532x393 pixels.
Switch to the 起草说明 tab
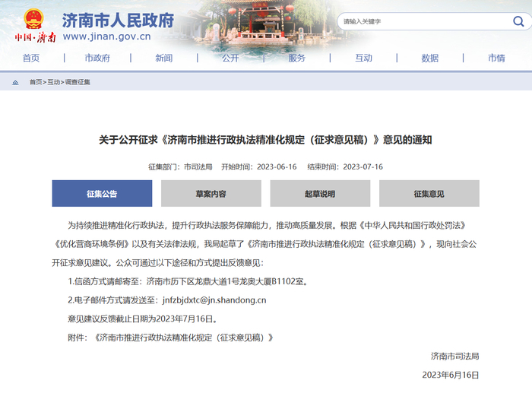tap(320, 193)
